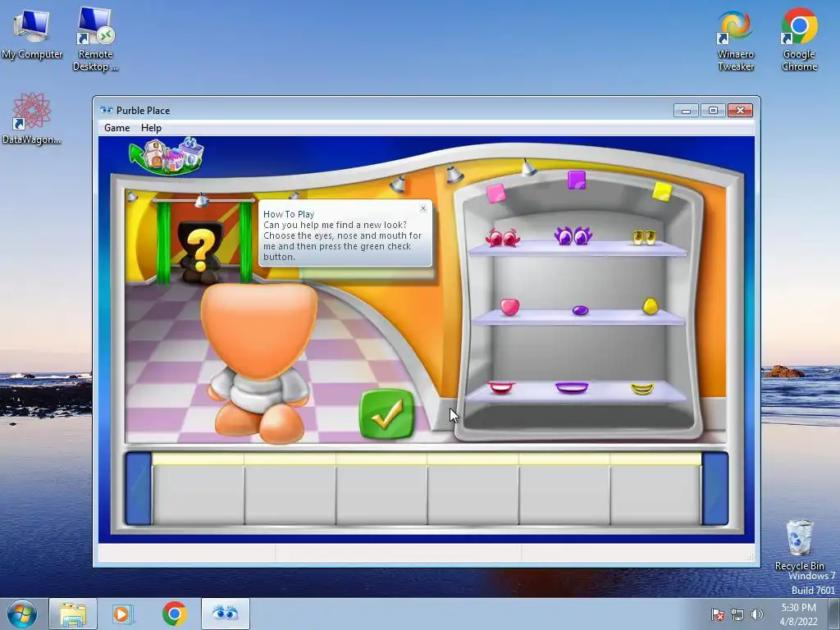840x630 pixels.
Task: Minimize the Purble Place window
Action: (687, 111)
